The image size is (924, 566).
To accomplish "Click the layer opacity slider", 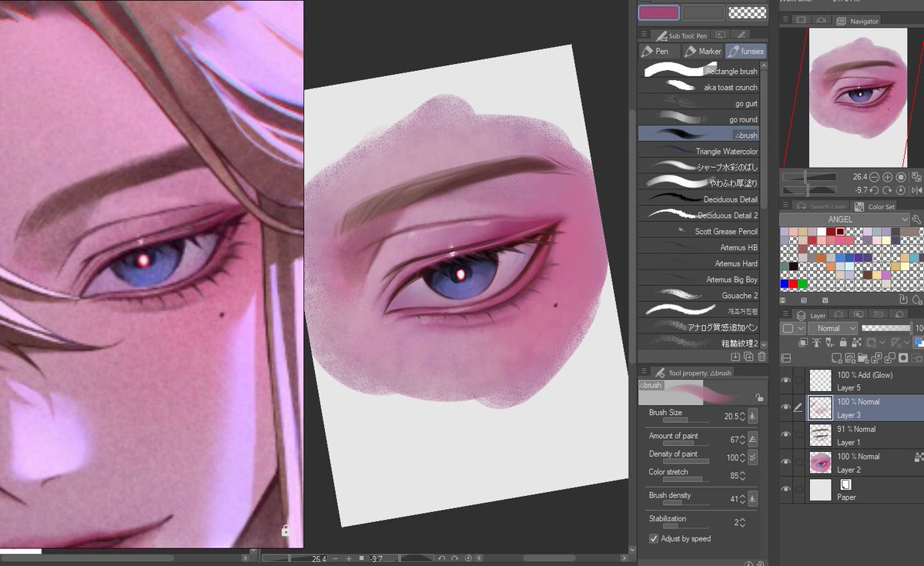I will pyautogui.click(x=885, y=328).
